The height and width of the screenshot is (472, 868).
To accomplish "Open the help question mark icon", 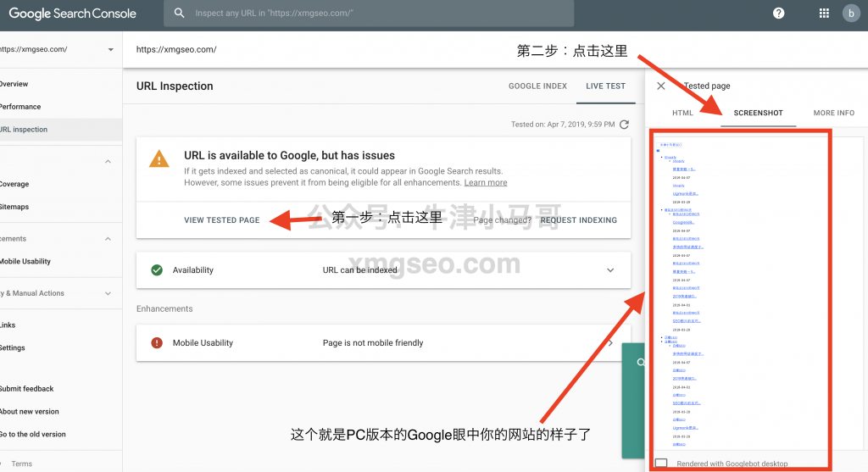I will [x=778, y=14].
